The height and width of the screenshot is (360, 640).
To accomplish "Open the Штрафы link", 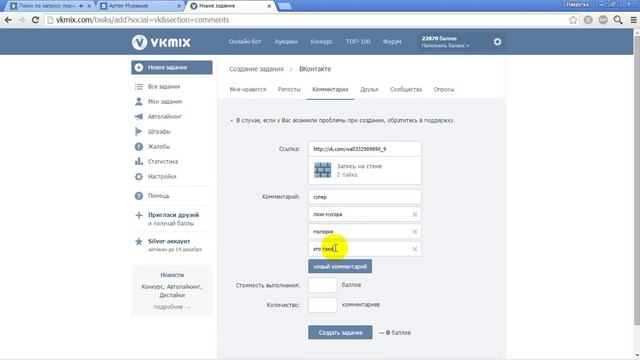I will [159, 131].
